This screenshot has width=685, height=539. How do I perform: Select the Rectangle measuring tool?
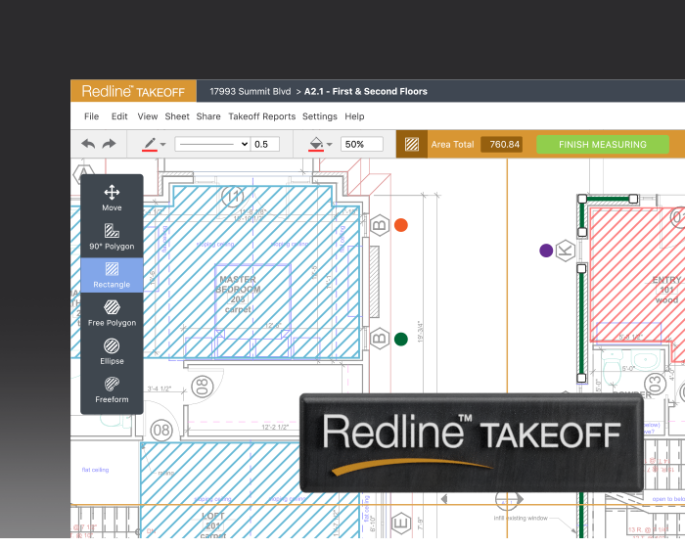pos(112,275)
